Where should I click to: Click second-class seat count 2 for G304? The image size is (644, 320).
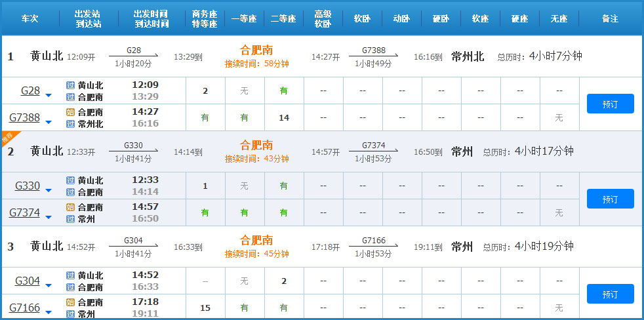[x=284, y=281]
